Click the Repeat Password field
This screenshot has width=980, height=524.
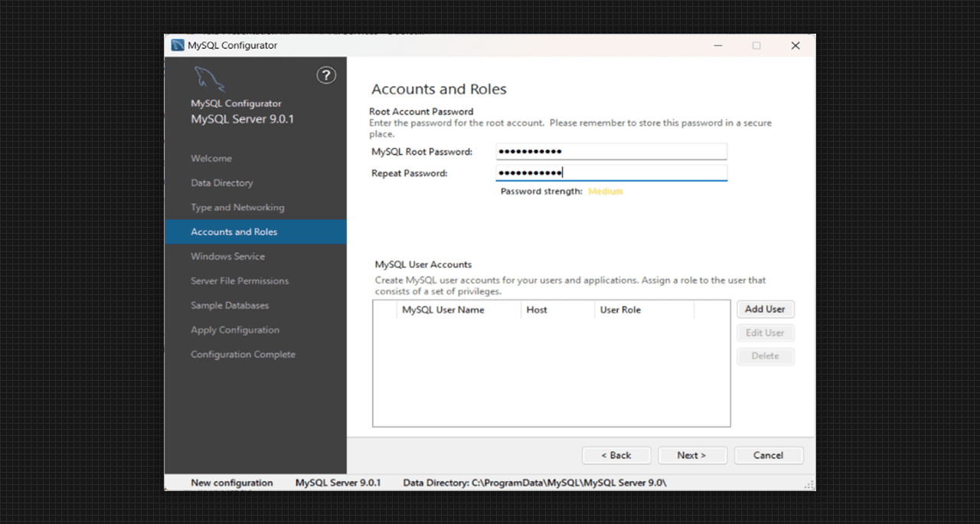click(611, 173)
